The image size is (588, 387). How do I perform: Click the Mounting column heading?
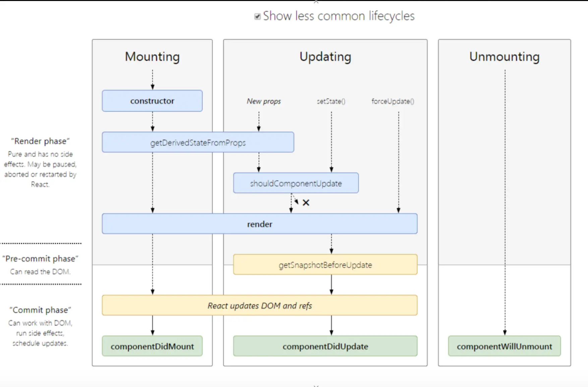click(152, 57)
